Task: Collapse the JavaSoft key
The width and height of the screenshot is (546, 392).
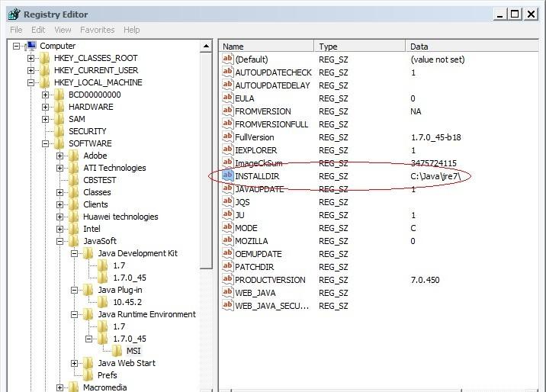Action: (60, 241)
